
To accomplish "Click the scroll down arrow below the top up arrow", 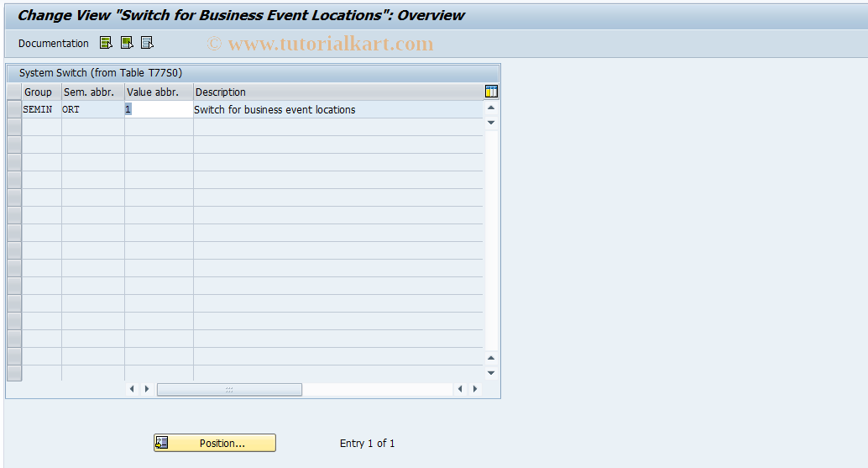I will pos(491,123).
